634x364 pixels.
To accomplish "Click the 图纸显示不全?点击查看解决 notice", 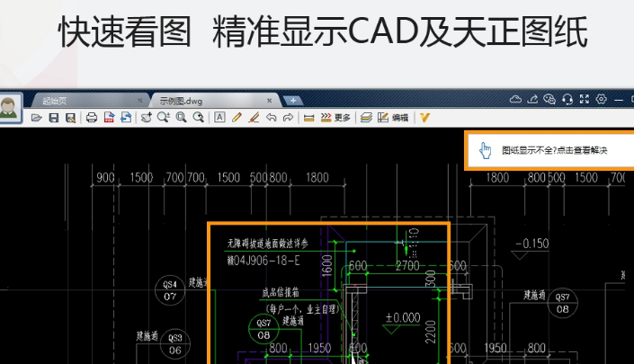I will [554, 150].
